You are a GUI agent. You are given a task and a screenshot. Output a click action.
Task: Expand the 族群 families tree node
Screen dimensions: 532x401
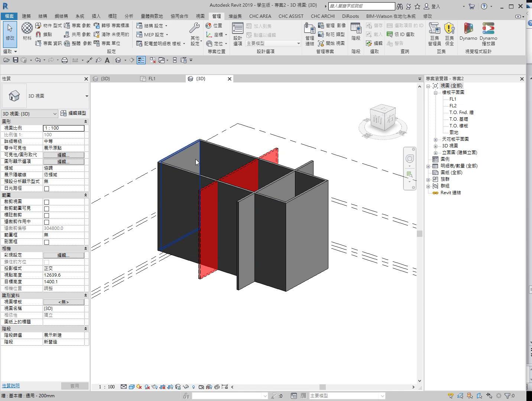click(428, 179)
